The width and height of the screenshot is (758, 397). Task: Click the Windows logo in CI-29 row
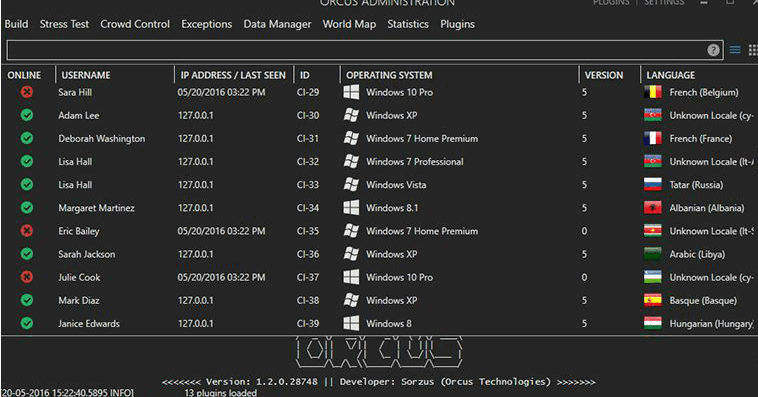[351, 92]
